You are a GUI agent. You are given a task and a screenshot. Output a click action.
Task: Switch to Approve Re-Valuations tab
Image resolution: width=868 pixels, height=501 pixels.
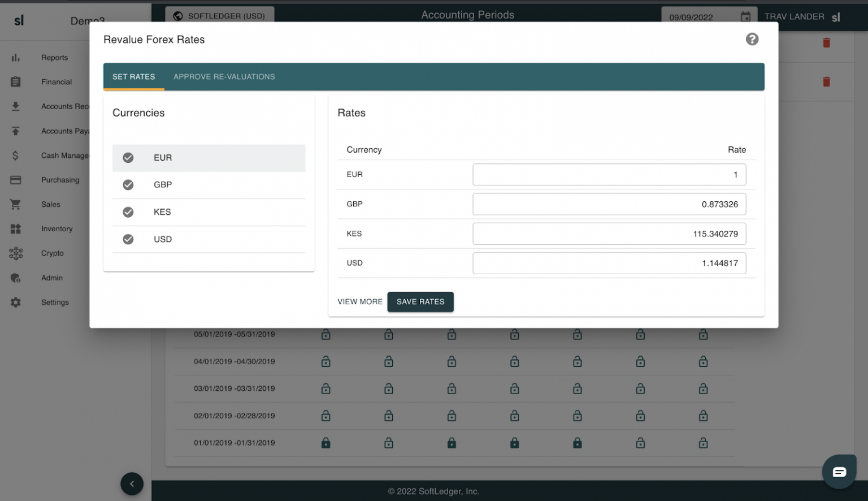point(224,77)
